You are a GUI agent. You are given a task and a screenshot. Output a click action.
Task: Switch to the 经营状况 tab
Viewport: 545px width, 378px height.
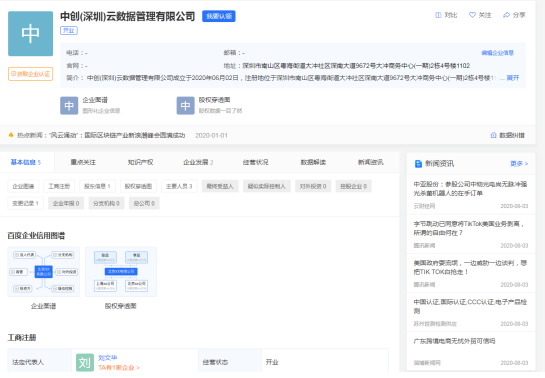[255, 162]
